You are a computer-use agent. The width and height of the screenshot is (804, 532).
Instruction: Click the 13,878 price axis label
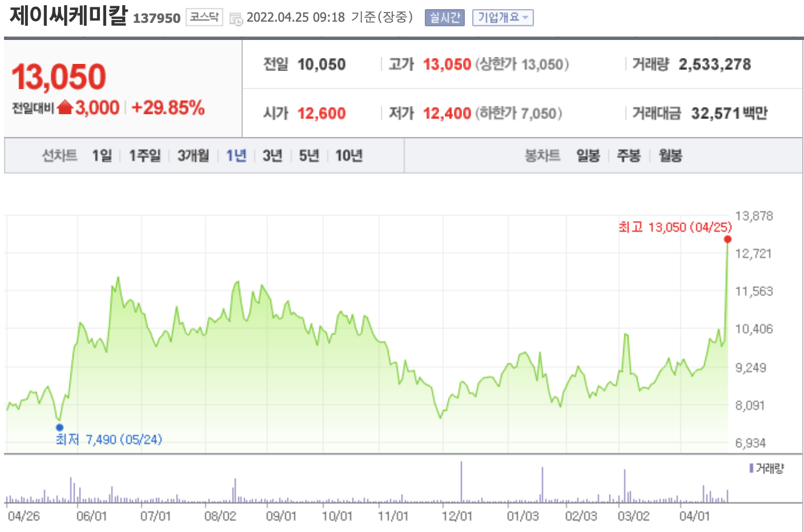[754, 216]
